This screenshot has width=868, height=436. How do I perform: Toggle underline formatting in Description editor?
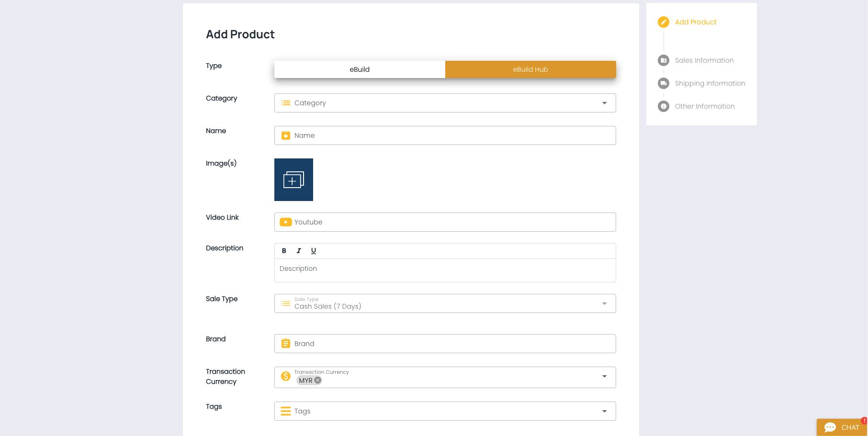click(x=314, y=251)
